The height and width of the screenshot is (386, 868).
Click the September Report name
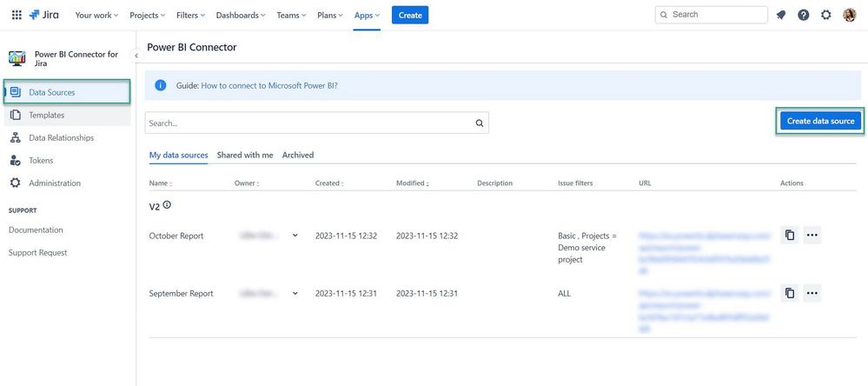click(x=181, y=294)
